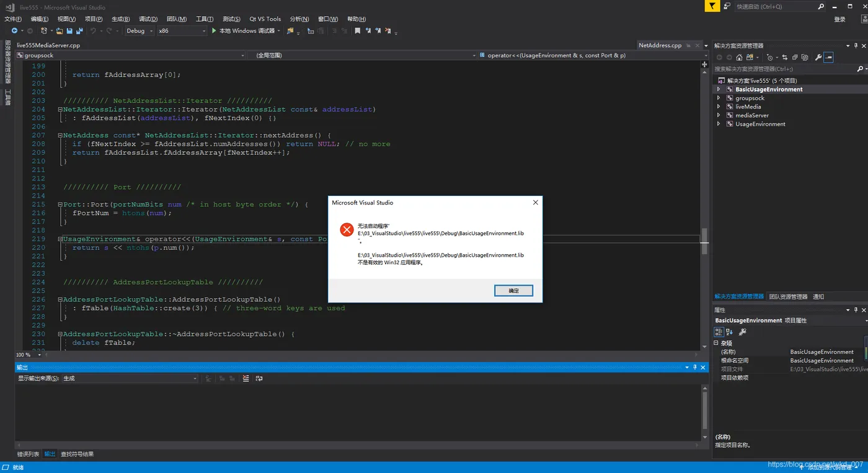Expand the liveMedia project node
868x473 pixels.
[x=719, y=107]
